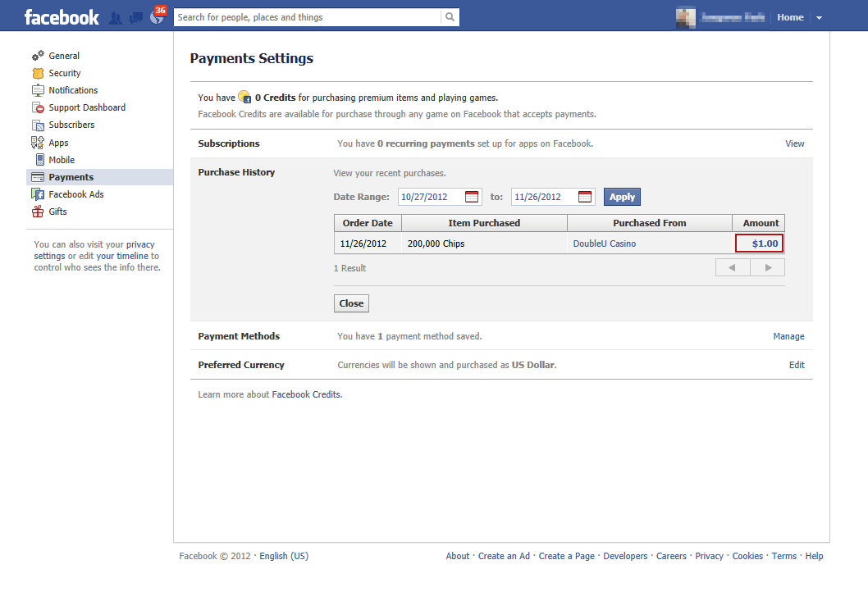Click the Support Dashboard icon

click(x=38, y=107)
